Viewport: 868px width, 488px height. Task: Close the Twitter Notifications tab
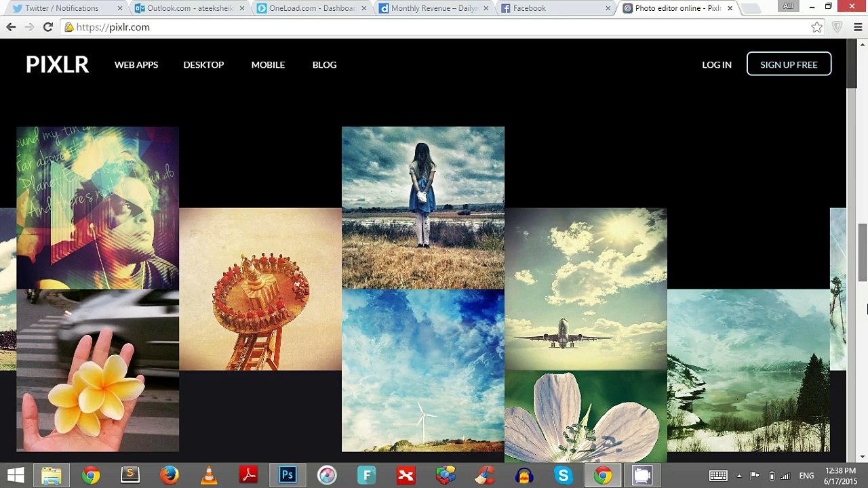pos(120,8)
